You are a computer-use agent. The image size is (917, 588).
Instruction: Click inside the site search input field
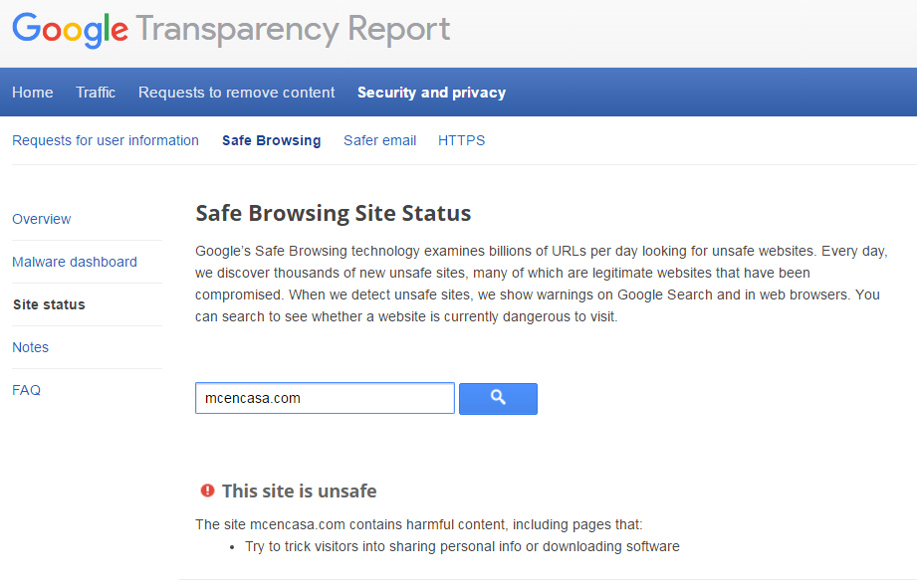click(325, 398)
